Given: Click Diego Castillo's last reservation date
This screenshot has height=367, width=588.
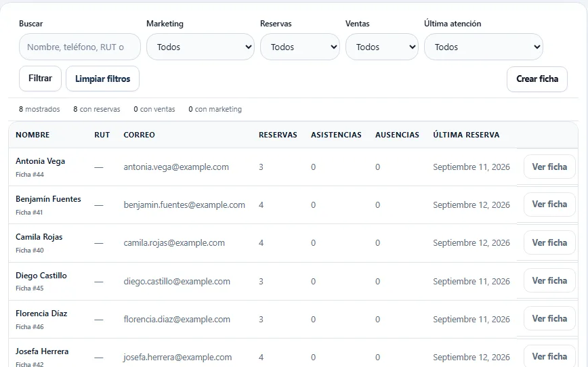Looking at the screenshot, I should tap(471, 282).
